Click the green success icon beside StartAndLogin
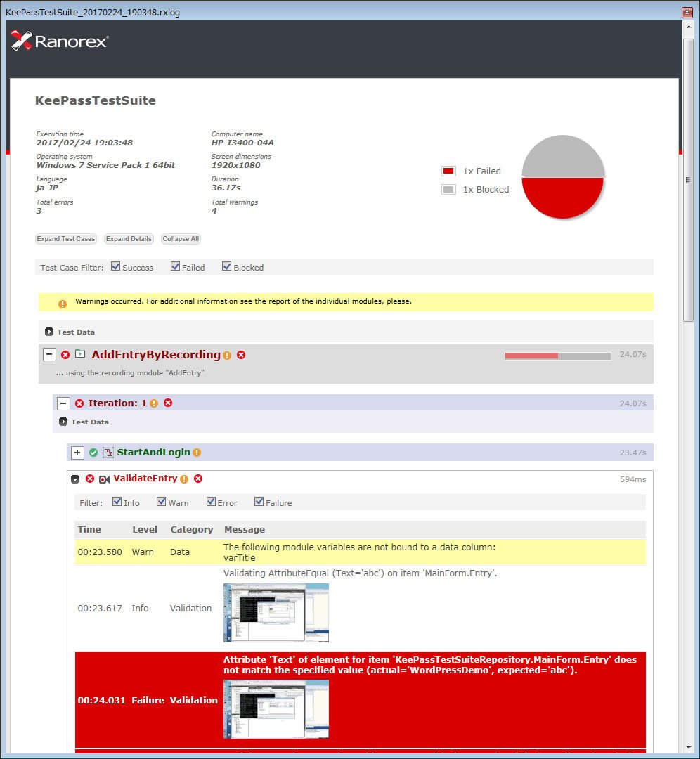700x759 pixels. coord(93,453)
